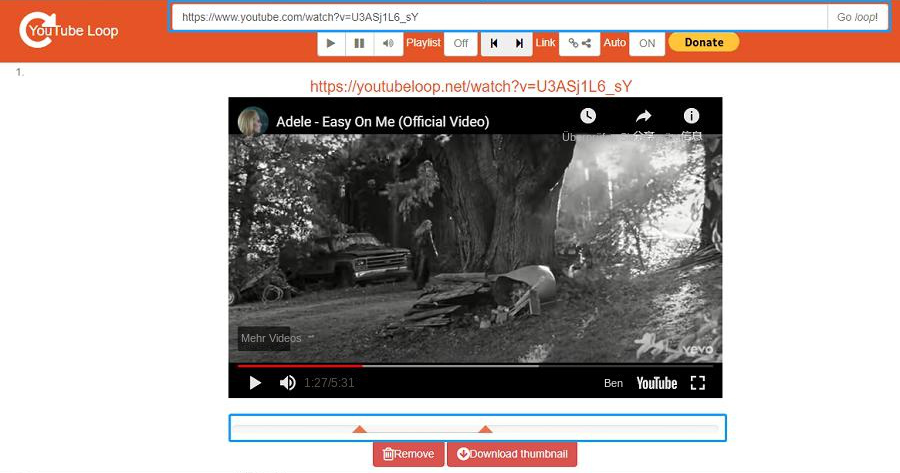
Task: Click the toolbar play button
Action: pyautogui.click(x=331, y=43)
